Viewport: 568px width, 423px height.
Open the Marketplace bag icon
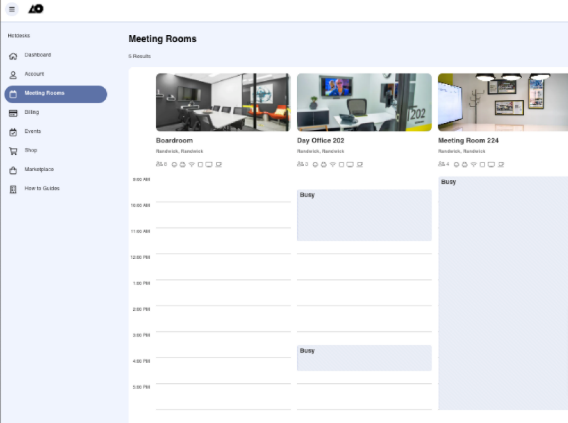[x=13, y=170]
